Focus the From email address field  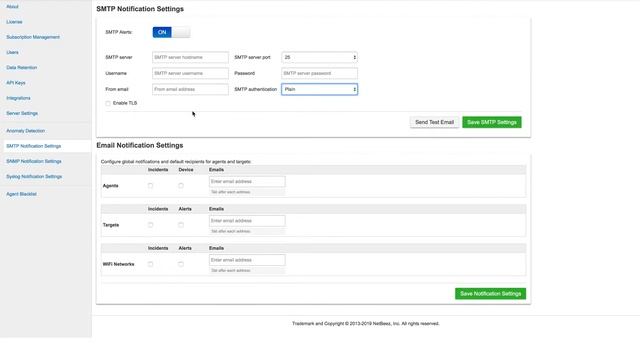pyautogui.click(x=190, y=89)
